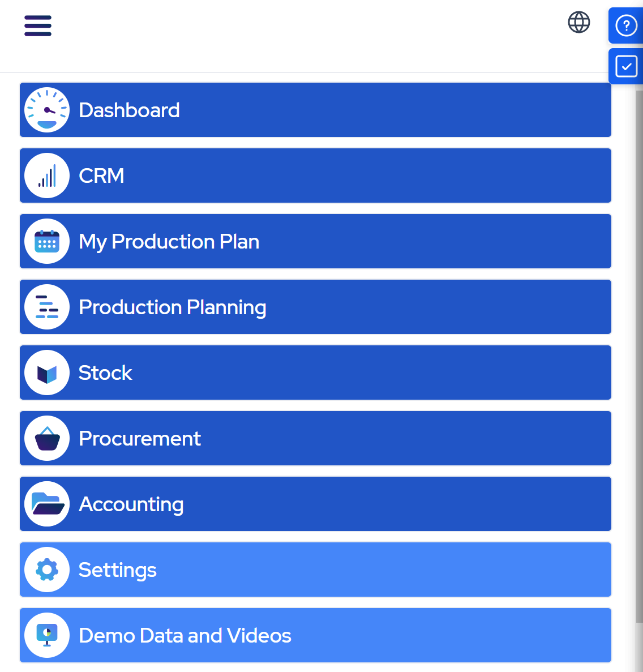Click the Demo Data presentation icon
Screen dimensions: 643x672
point(47,635)
